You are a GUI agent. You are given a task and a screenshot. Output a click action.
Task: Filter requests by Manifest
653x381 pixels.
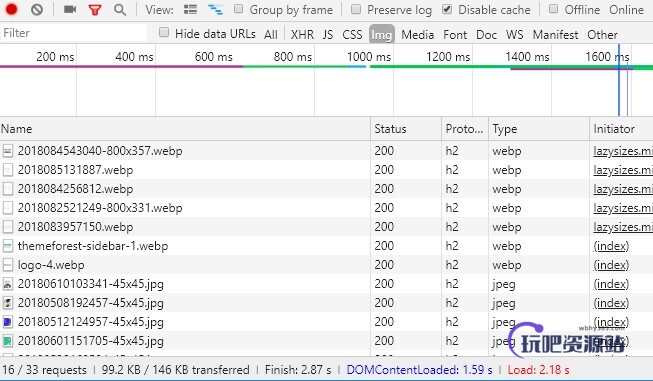555,35
